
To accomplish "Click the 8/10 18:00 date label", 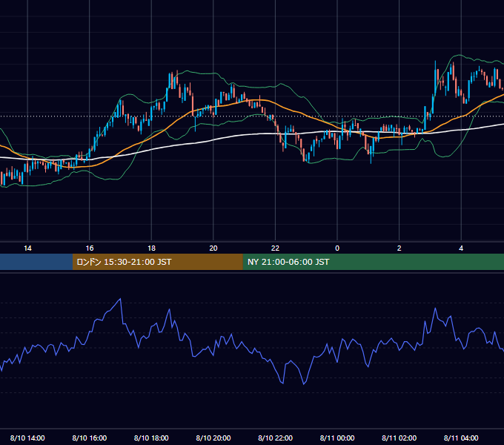I will click(x=151, y=438).
